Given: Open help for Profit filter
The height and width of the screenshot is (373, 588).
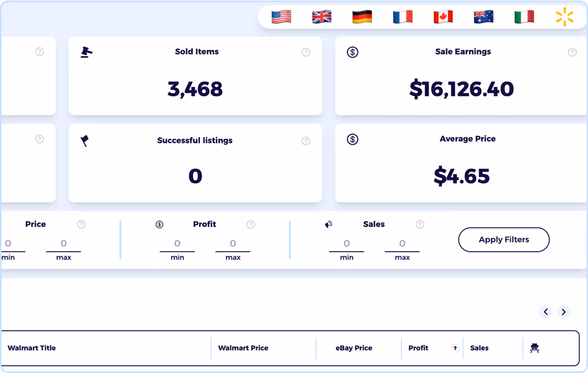Looking at the screenshot, I should [251, 224].
